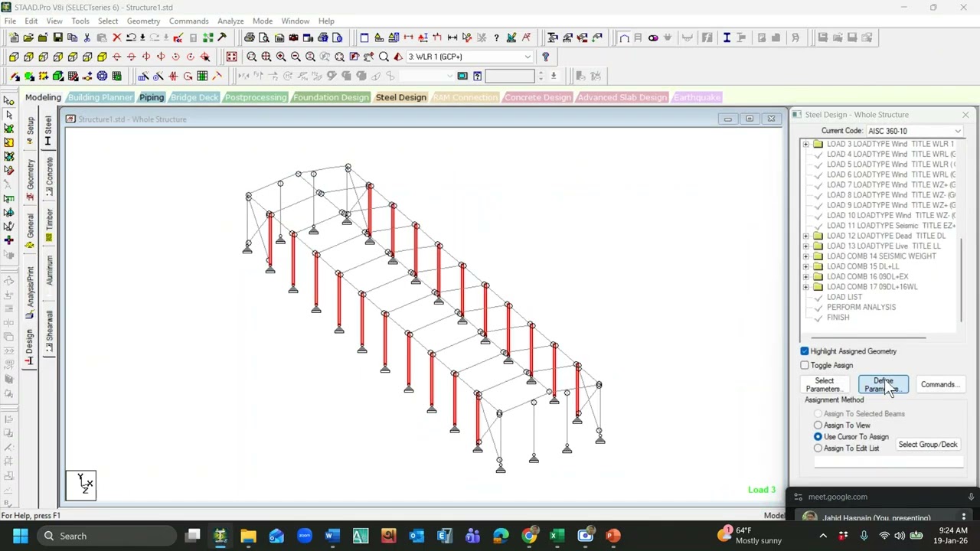980x551 pixels.
Task: Click the Beams Cursor toolbar icon
Action: click(9, 114)
